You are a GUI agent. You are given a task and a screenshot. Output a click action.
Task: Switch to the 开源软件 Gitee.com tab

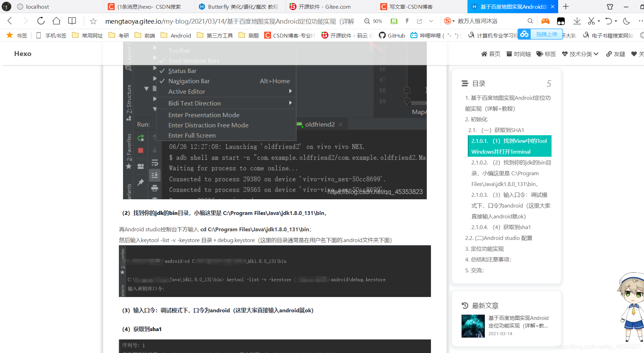click(331, 7)
